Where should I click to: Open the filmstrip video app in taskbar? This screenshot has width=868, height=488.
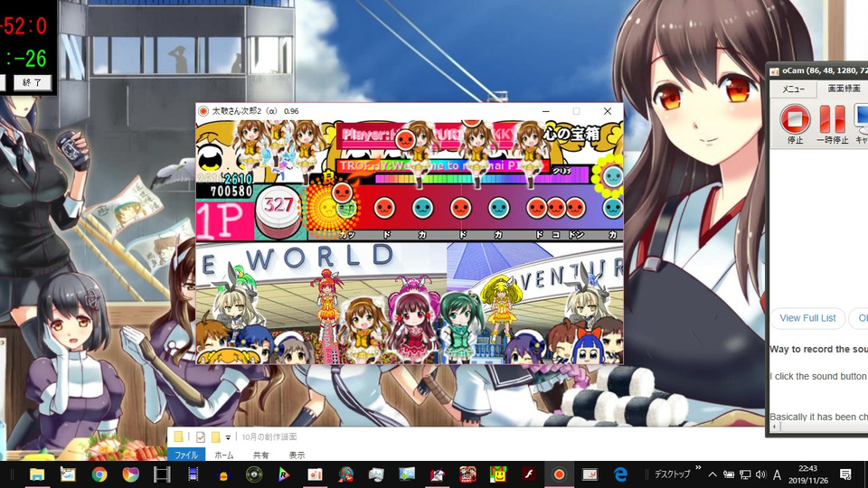pyautogui.click(x=162, y=474)
